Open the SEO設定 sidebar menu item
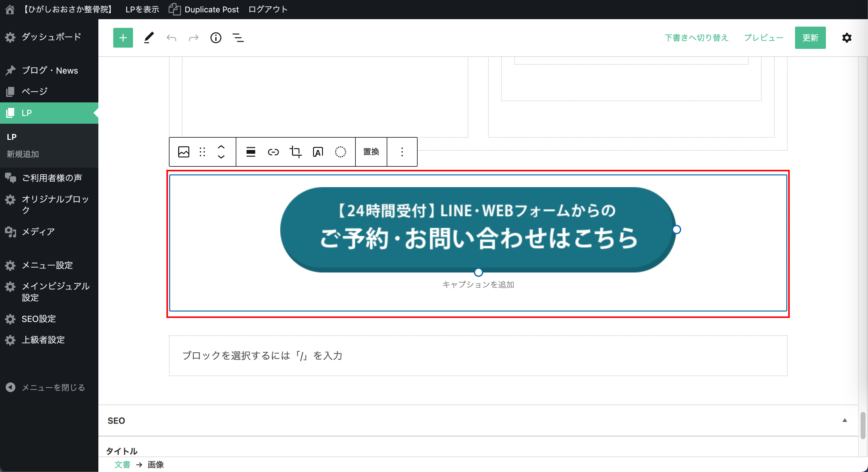 39,319
